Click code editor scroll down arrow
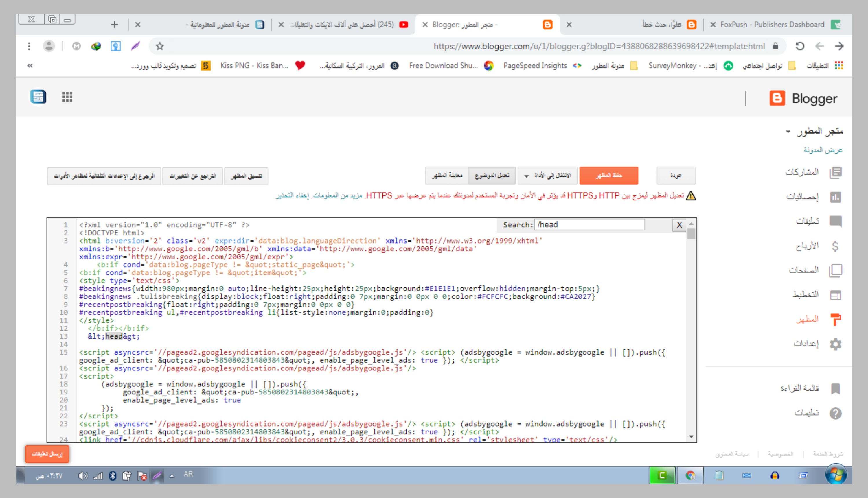 691,437
